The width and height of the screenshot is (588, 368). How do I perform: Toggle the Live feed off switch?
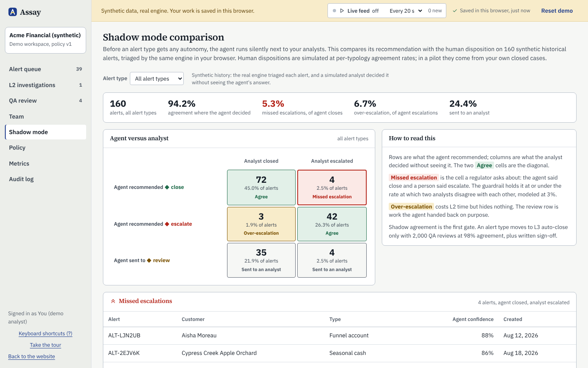coord(356,11)
